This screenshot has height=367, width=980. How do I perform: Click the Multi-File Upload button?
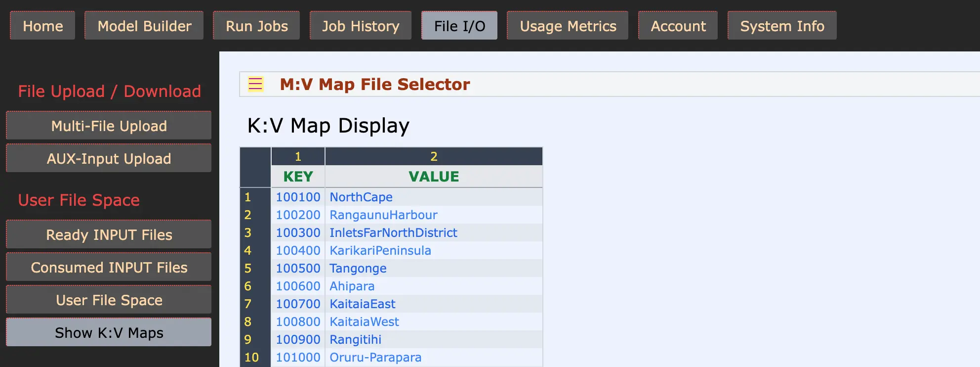(x=109, y=126)
